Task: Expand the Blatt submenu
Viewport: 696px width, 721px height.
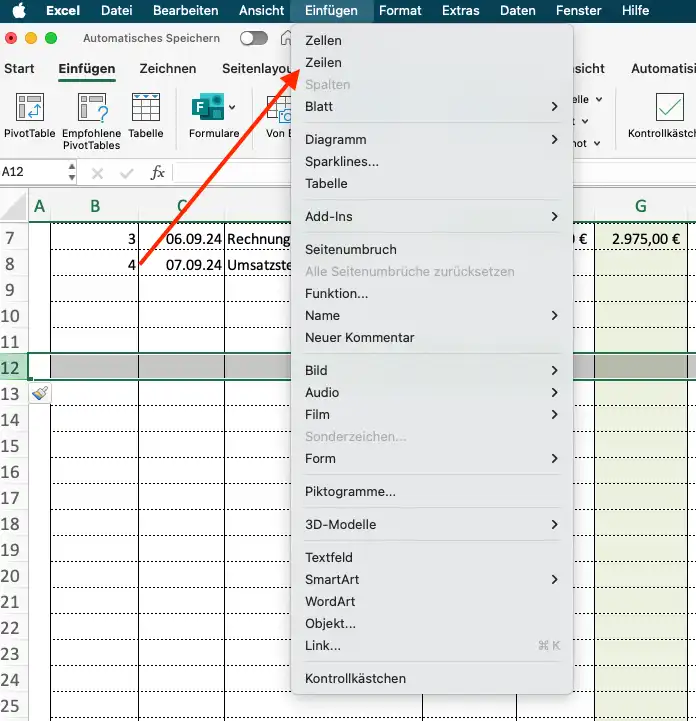Action: point(554,106)
